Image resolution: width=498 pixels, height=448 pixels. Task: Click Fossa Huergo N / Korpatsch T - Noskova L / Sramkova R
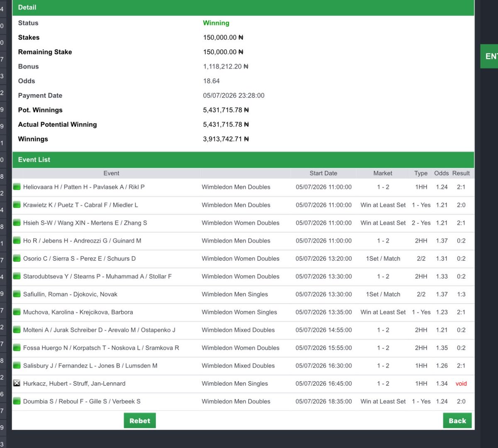[x=101, y=348]
